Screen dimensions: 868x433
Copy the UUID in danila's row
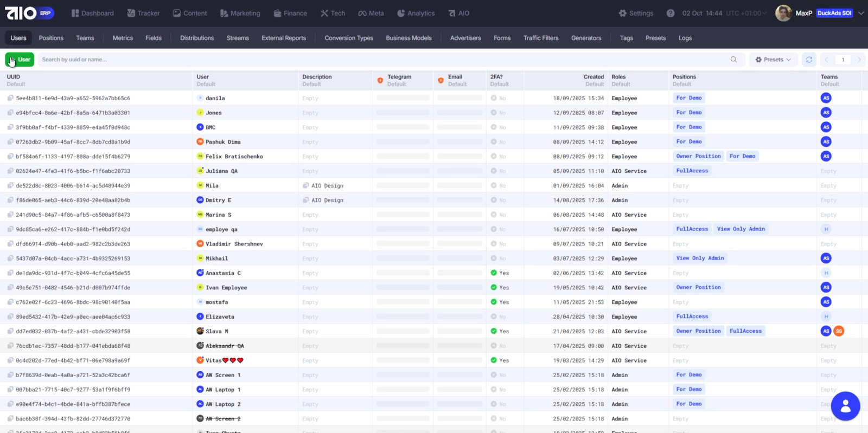[x=10, y=99]
